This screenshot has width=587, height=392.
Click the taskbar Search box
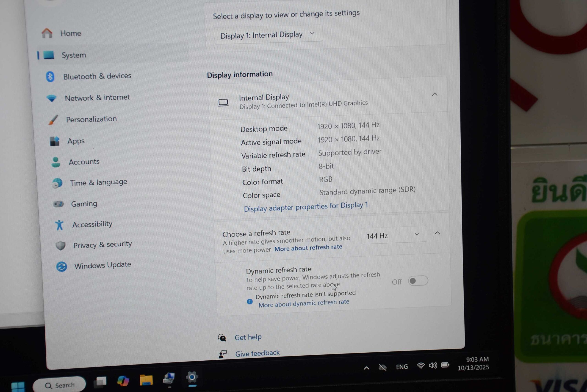tap(60, 385)
